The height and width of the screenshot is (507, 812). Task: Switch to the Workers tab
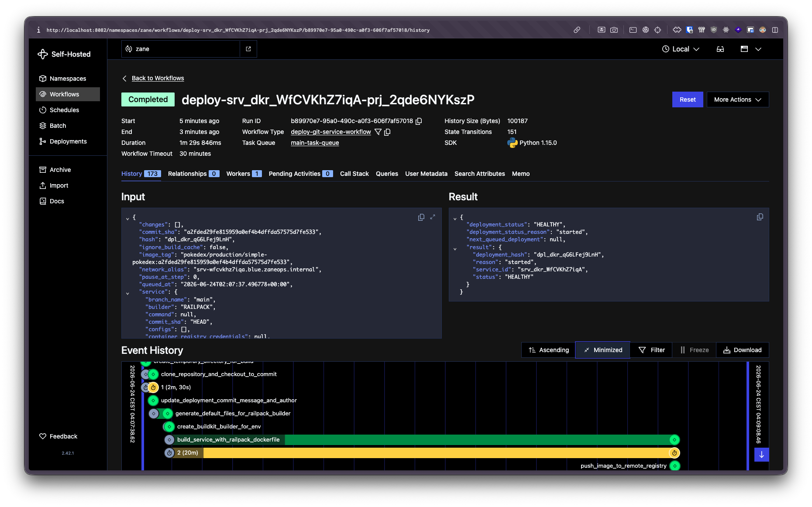point(244,174)
